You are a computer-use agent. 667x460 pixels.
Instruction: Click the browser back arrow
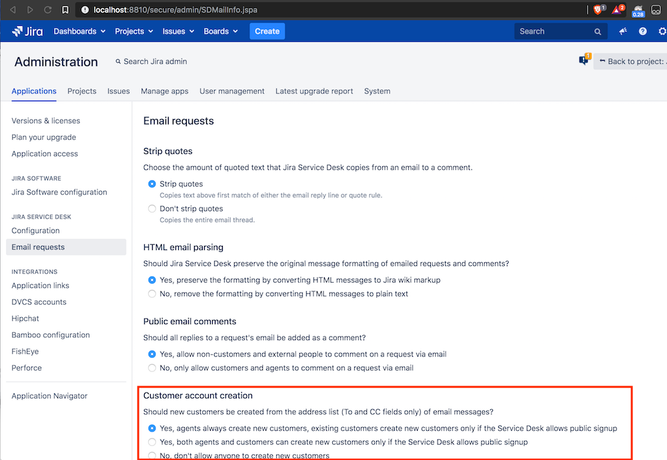(13, 9)
